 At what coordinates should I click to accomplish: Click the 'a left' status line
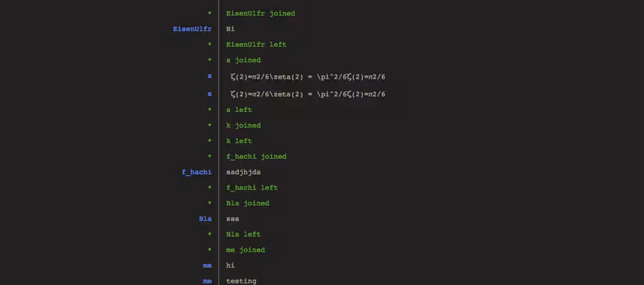tap(239, 110)
